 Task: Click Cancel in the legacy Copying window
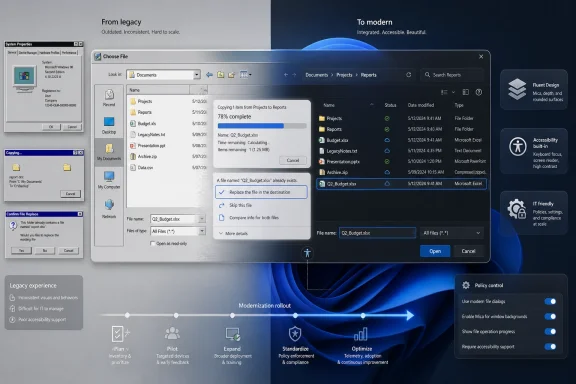coord(70,194)
